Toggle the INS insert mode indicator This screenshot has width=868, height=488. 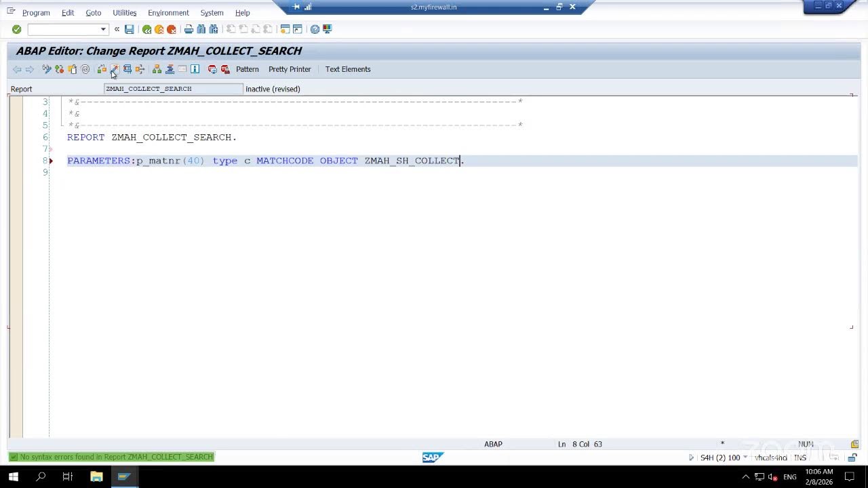(x=800, y=457)
